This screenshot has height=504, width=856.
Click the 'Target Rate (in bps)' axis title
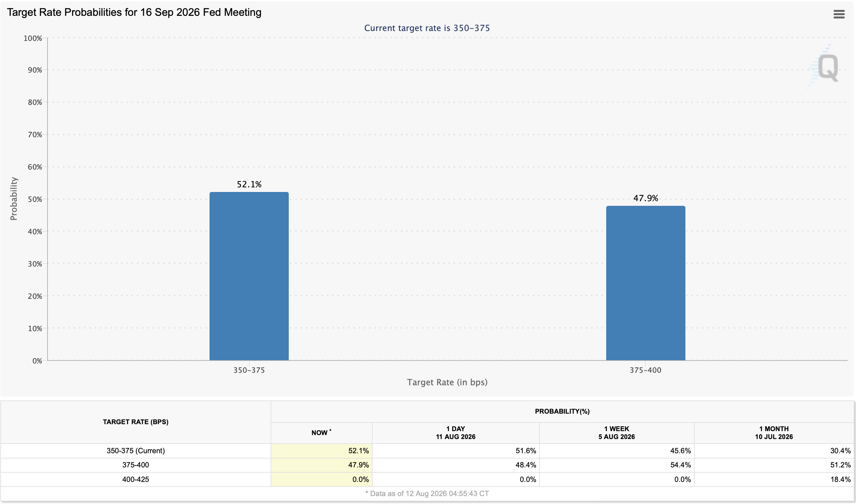(x=447, y=382)
